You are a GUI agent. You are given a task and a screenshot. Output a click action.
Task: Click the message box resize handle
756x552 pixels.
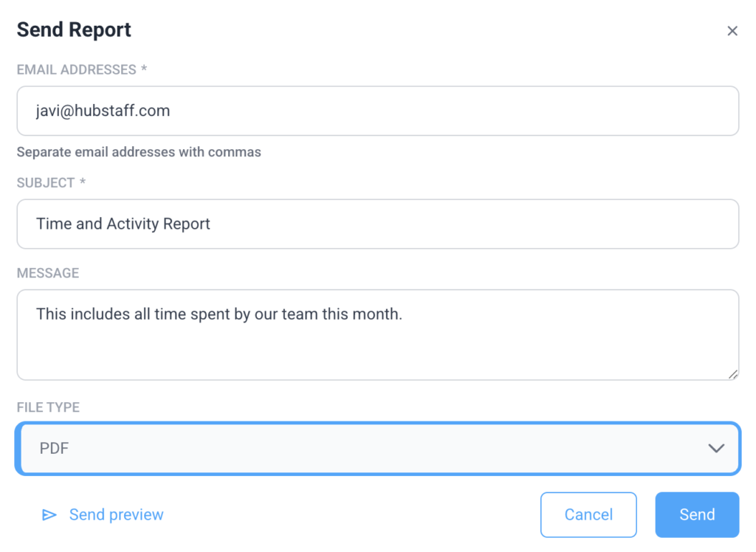tap(732, 374)
